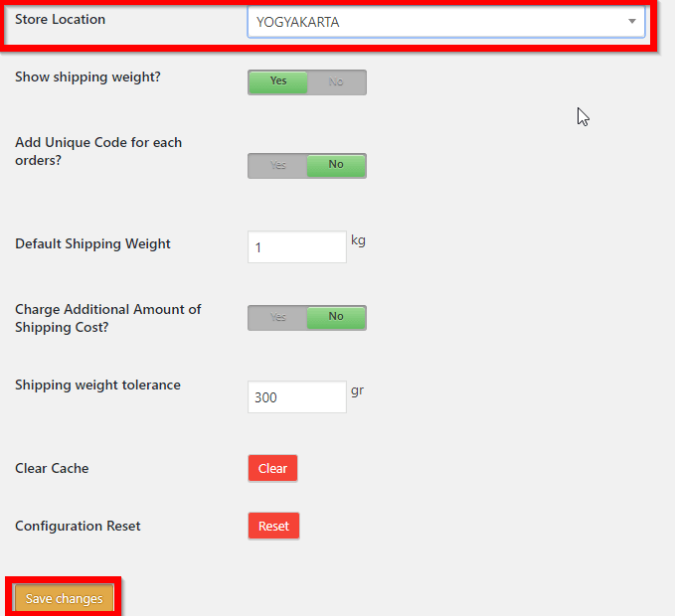Open the Store Location dropdown showing YOGYAKARTA
Viewport: 675px width, 616px height.
click(446, 22)
